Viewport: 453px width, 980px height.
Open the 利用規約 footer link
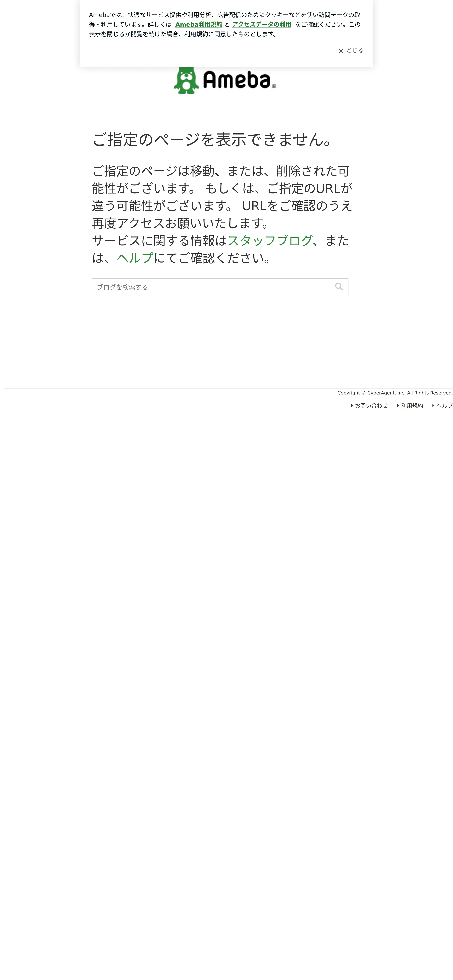pos(412,405)
